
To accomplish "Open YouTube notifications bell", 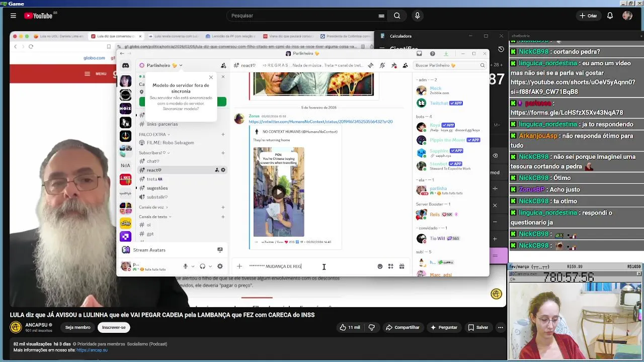I will [610, 16].
